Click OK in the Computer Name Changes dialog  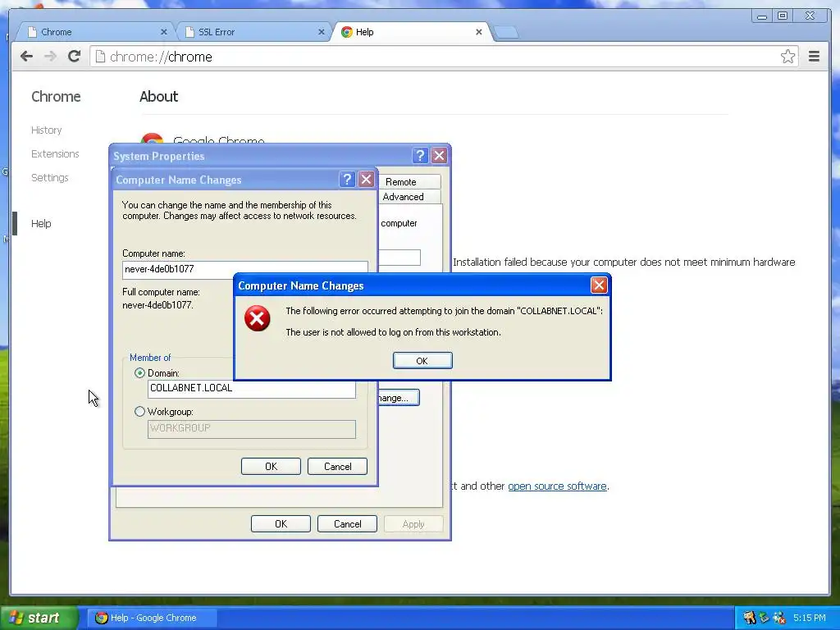(271, 466)
